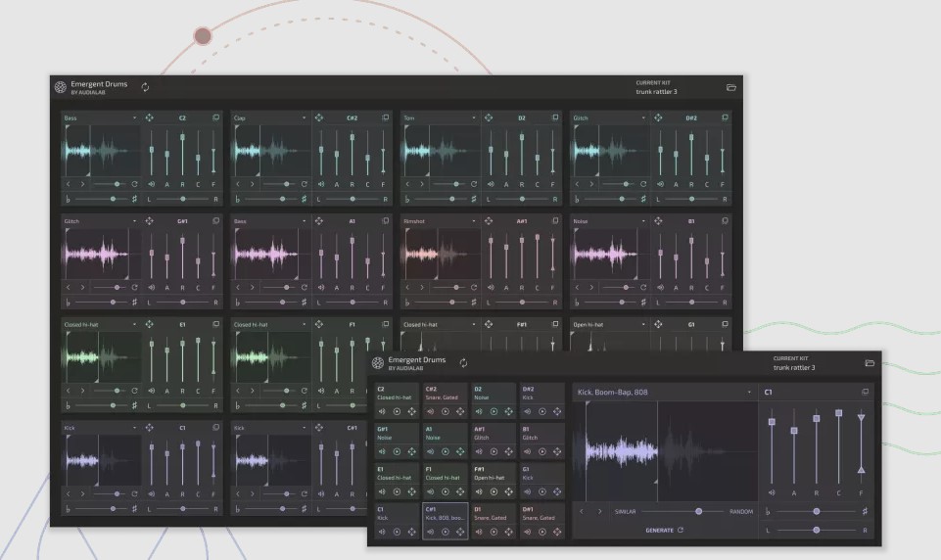Select the D1 Snare, Gated pad label in the front window
Viewport: 941px width, 560px height.
click(490, 513)
